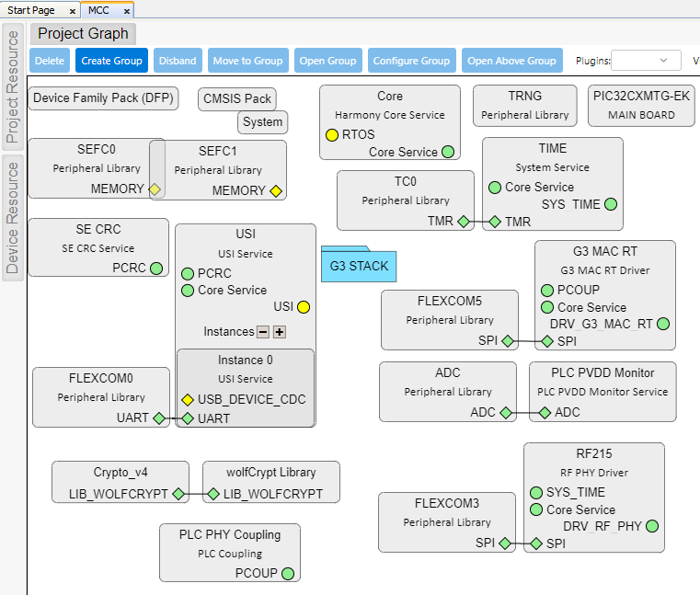The image size is (700, 595).
Task: Switch to the Start Page tab
Action: coord(31,10)
